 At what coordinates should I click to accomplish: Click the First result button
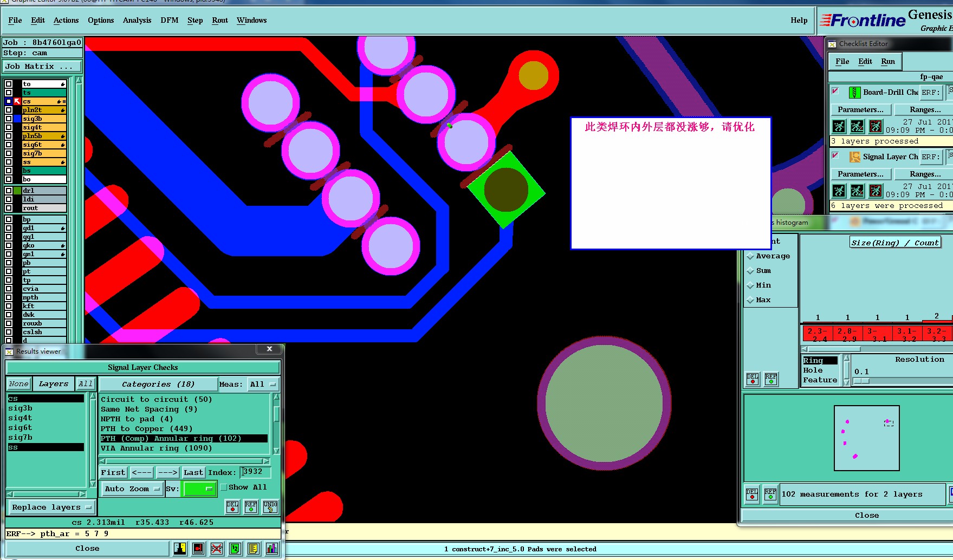tap(113, 473)
